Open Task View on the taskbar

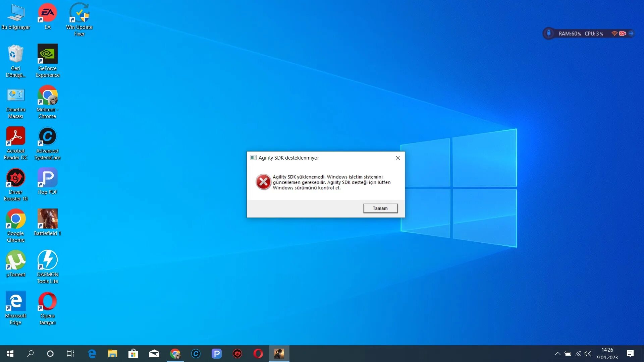pyautogui.click(x=70, y=354)
